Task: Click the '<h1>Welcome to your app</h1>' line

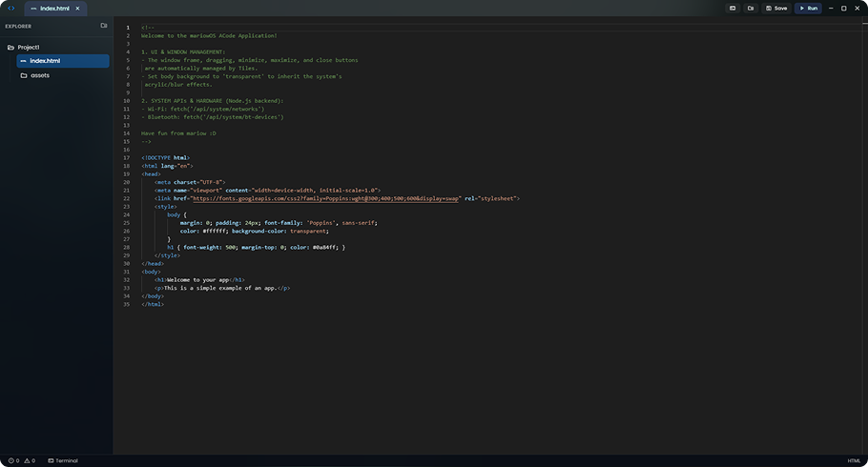Action: click(x=199, y=280)
